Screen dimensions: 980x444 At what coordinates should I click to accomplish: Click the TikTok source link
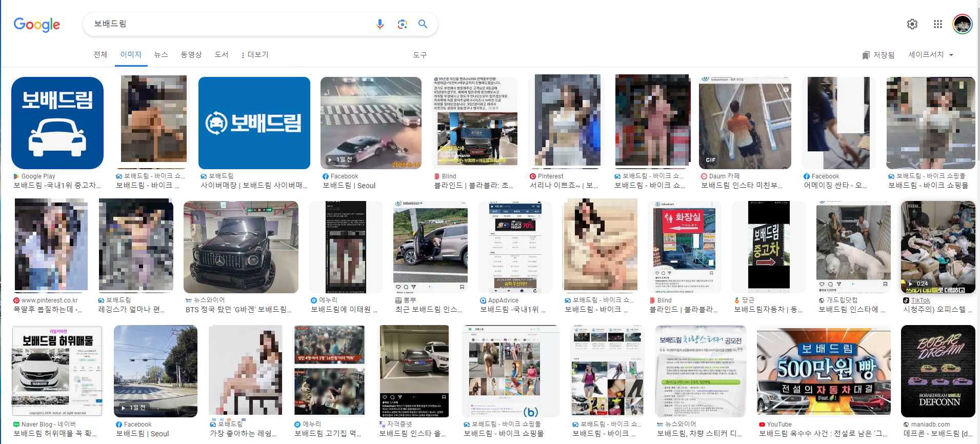tap(921, 300)
